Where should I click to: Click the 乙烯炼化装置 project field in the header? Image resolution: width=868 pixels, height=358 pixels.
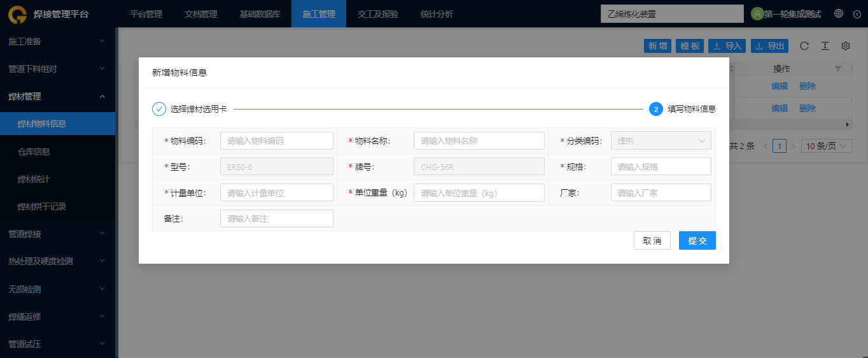point(672,14)
